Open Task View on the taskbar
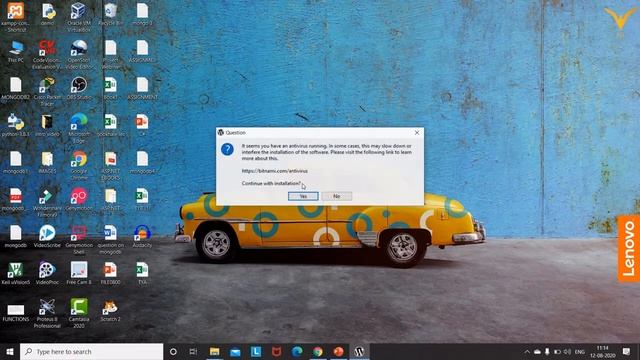 (x=193, y=351)
